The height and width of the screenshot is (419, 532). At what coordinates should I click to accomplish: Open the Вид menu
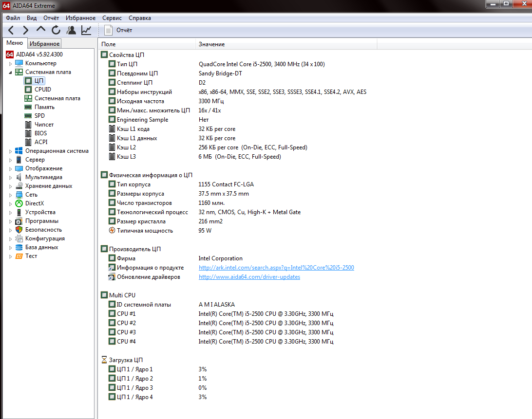click(32, 18)
